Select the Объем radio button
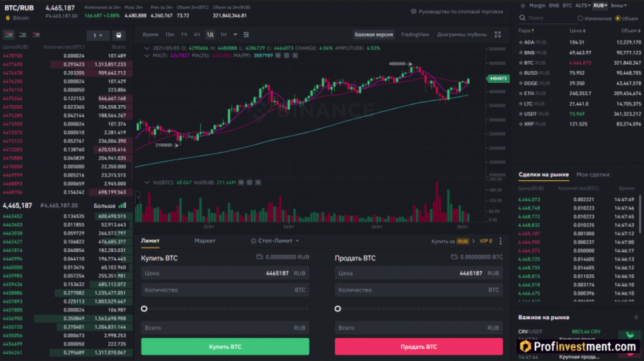Viewport: 644px width, 361px height. (617, 19)
